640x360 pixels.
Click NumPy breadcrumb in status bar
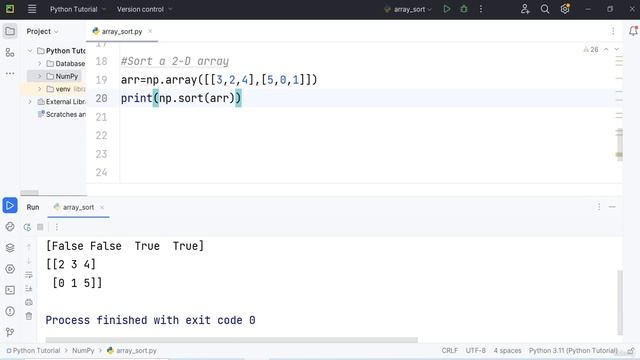(83, 351)
